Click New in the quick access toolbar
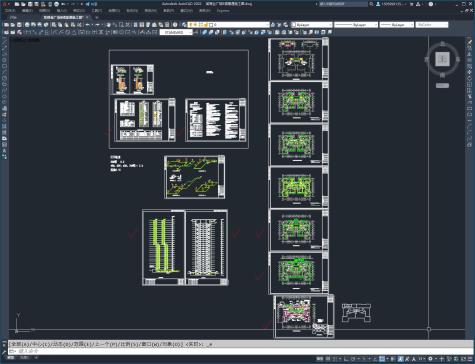475x364 pixels. (x=17, y=4)
